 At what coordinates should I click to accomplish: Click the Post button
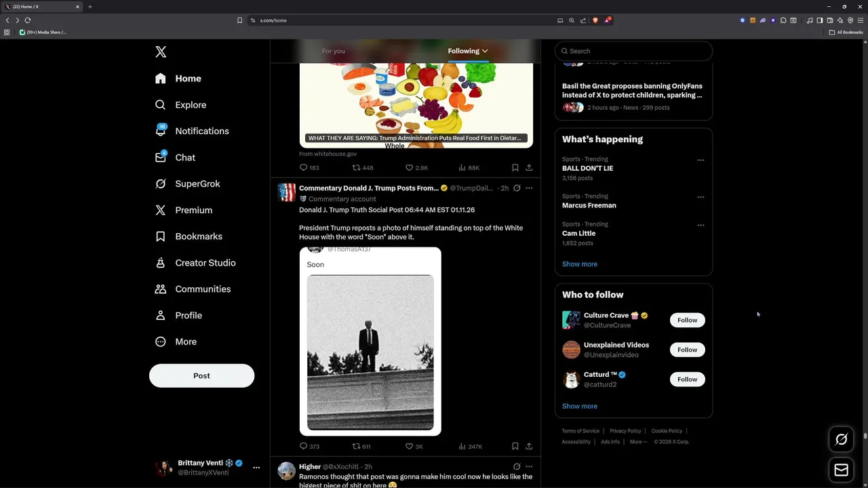coord(201,375)
